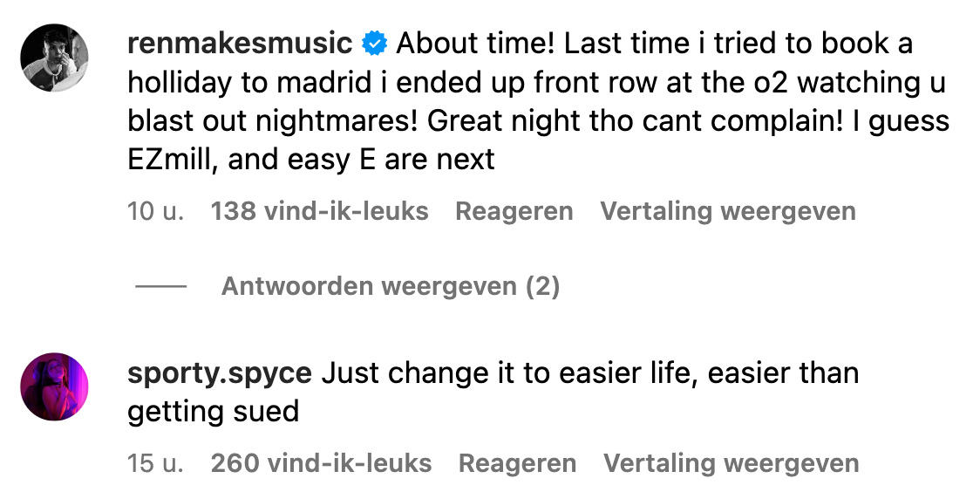Open the sporty.spyce username link
Screen dimensions: 980x499
tap(220, 373)
